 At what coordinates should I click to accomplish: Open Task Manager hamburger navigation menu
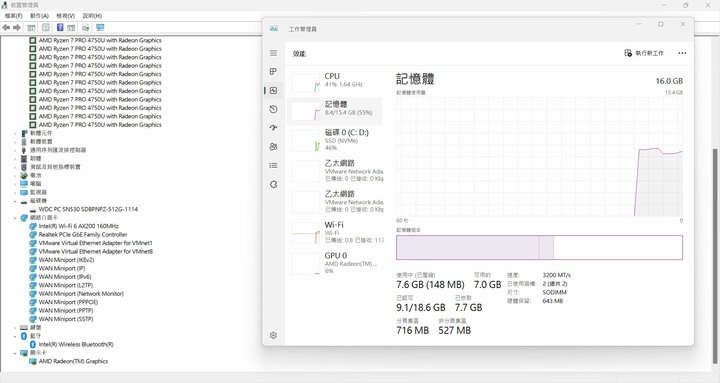(x=273, y=53)
